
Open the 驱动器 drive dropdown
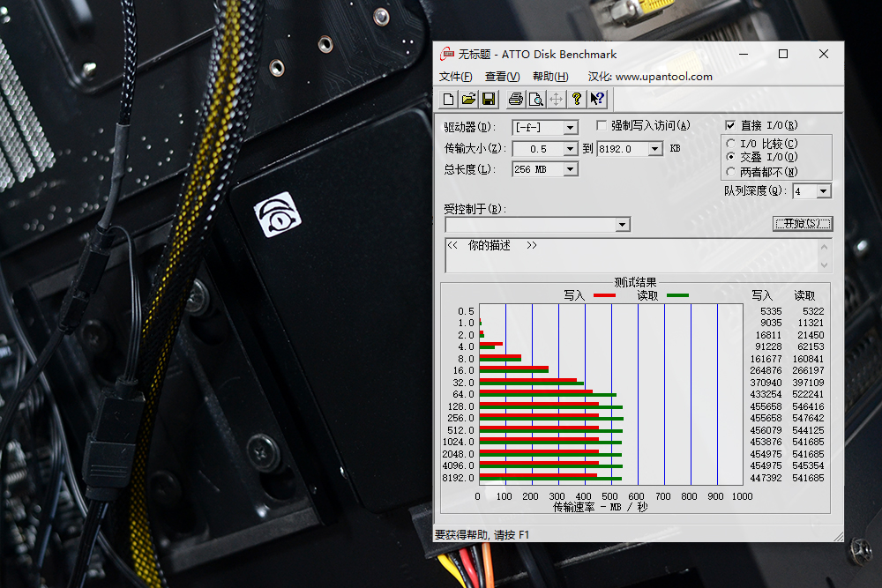(x=570, y=128)
